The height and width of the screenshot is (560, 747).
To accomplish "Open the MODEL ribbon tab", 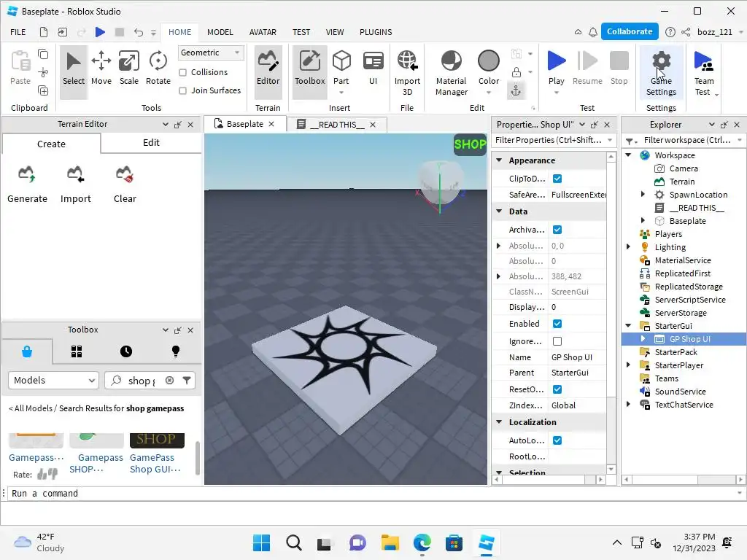I will tap(220, 32).
